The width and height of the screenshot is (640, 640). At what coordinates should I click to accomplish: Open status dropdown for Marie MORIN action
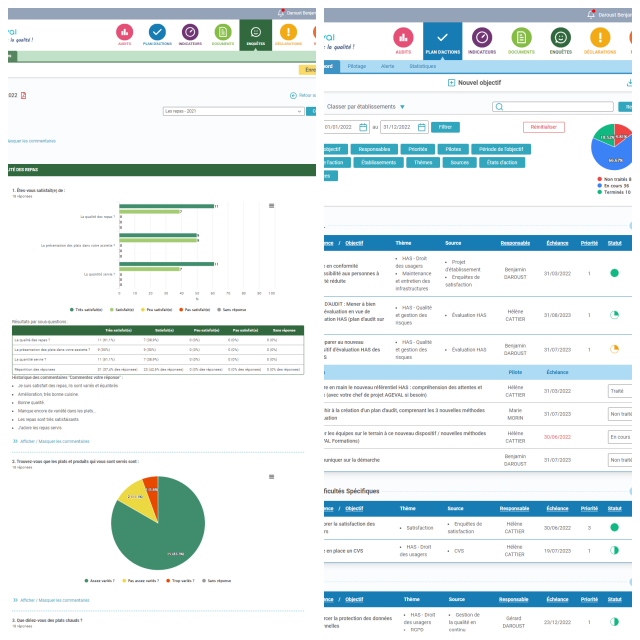(620, 414)
